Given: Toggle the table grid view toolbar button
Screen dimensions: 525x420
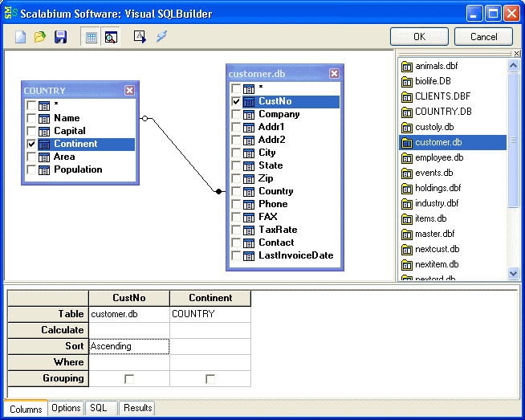Looking at the screenshot, I should coord(91,37).
